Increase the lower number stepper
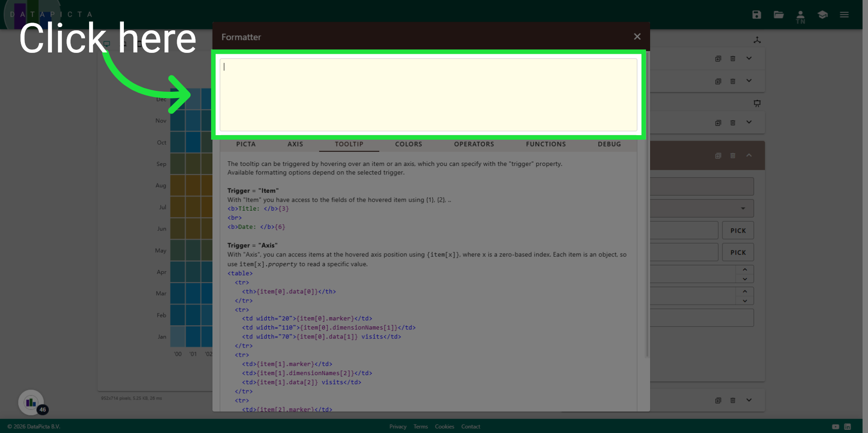This screenshot has height=433, width=868. point(745,292)
